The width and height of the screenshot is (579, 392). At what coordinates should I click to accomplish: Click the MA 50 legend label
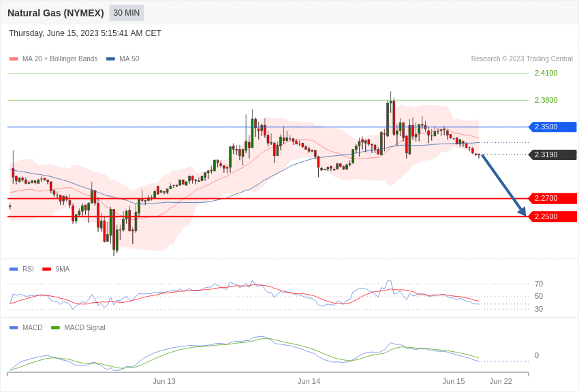pyautogui.click(x=129, y=59)
